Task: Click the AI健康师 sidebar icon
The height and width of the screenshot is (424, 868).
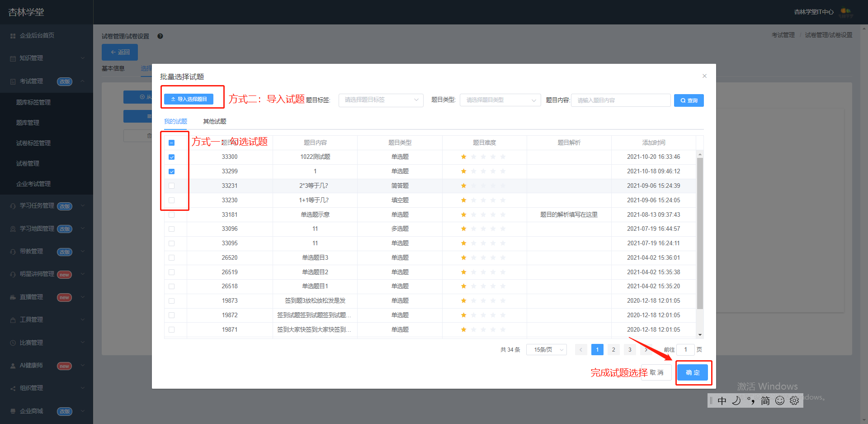Action: pyautogui.click(x=13, y=366)
